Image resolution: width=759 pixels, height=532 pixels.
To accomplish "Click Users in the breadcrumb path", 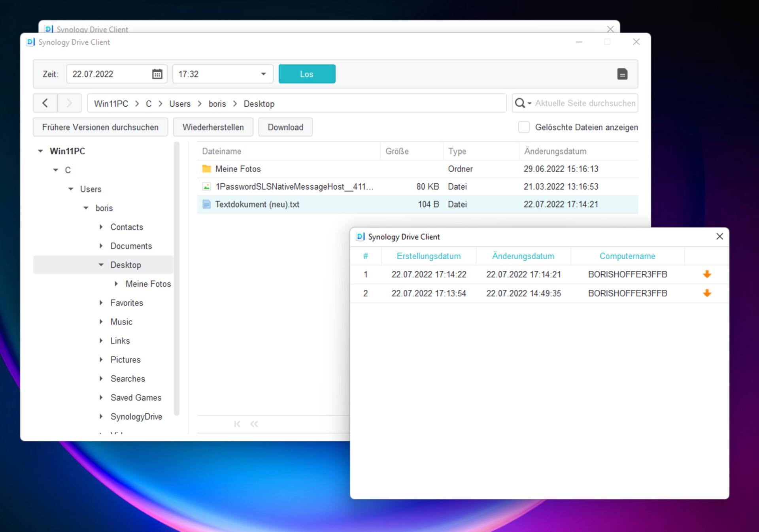I will click(179, 104).
